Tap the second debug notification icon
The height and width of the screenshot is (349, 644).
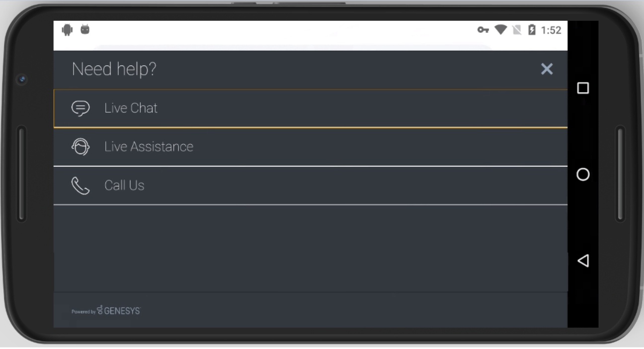tap(85, 30)
